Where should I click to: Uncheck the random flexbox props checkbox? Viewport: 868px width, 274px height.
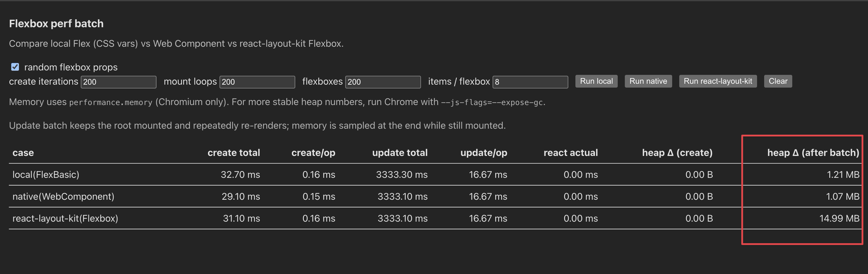click(x=15, y=67)
